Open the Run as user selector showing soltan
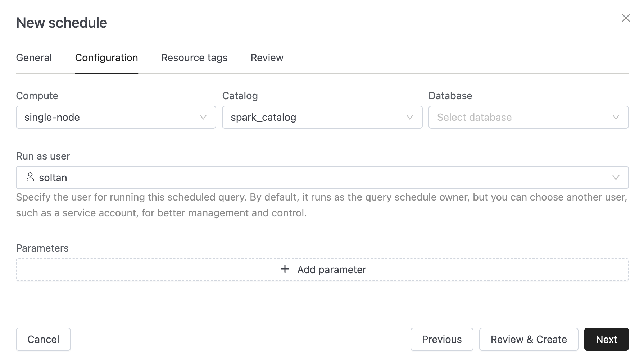 click(317, 178)
